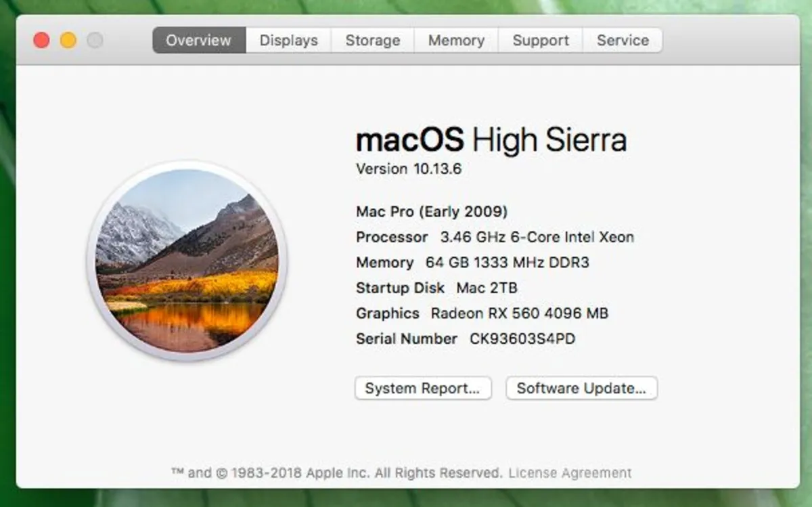812x507 pixels.
Task: Click the Mac 2TB startup disk value
Action: coord(487,288)
